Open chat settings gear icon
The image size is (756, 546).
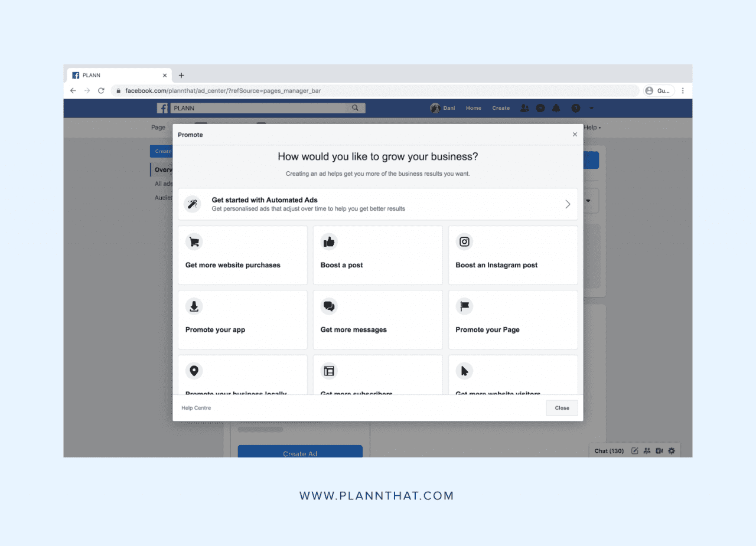672,451
